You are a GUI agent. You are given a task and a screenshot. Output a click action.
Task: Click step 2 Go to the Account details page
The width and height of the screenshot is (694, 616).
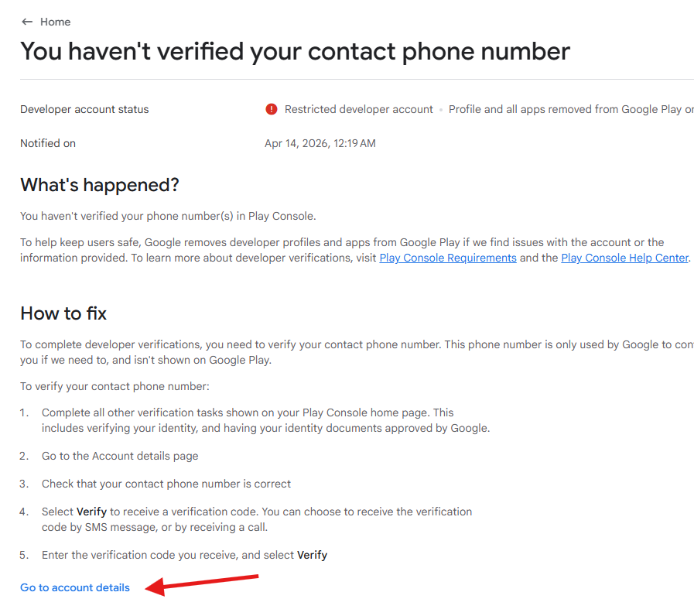(x=120, y=456)
